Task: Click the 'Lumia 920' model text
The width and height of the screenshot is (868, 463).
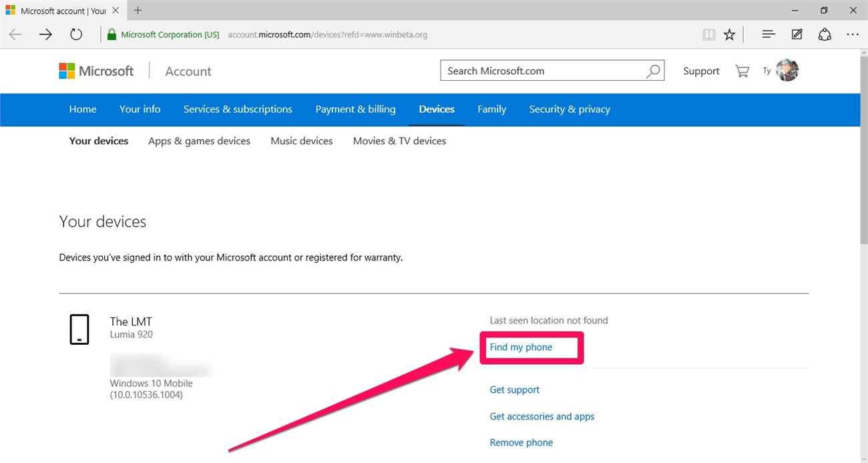Action: [132, 334]
